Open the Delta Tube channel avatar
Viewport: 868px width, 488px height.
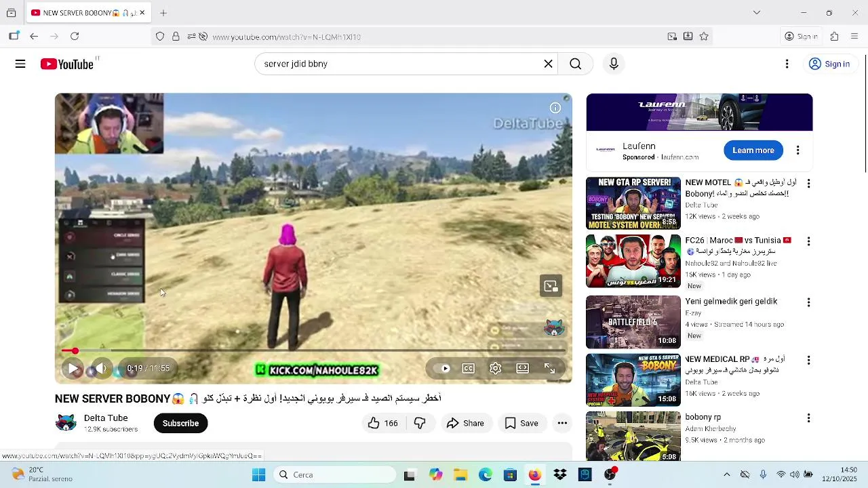(66, 423)
